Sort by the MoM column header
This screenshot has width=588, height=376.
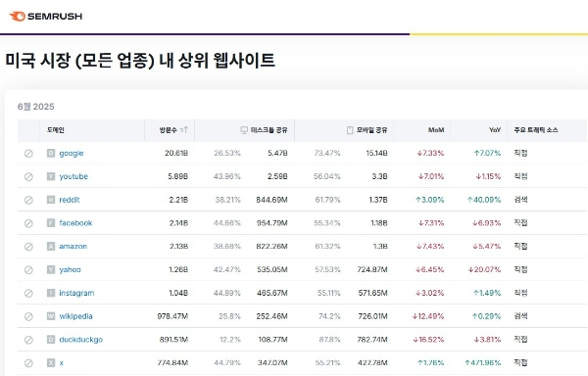pyautogui.click(x=421, y=130)
